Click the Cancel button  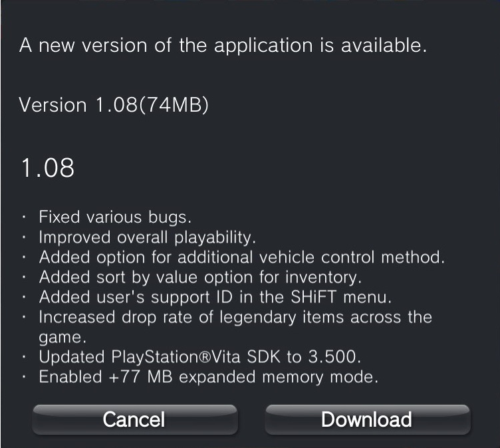point(135,419)
